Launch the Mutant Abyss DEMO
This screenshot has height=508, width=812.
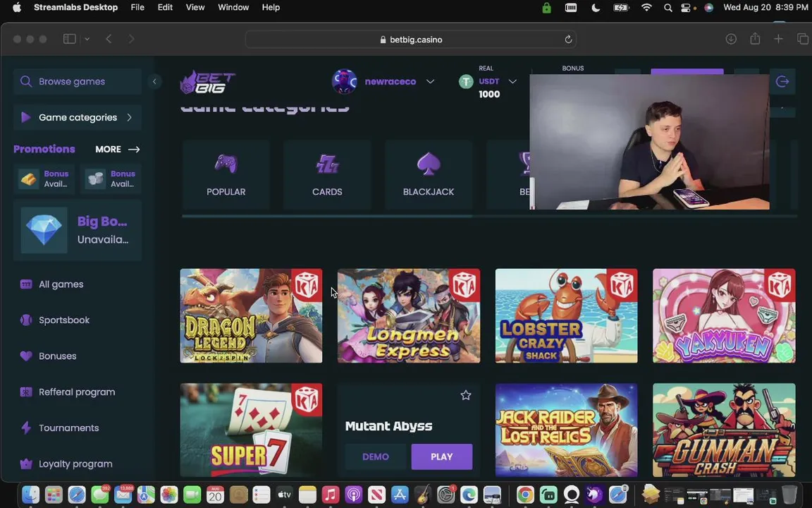(376, 456)
